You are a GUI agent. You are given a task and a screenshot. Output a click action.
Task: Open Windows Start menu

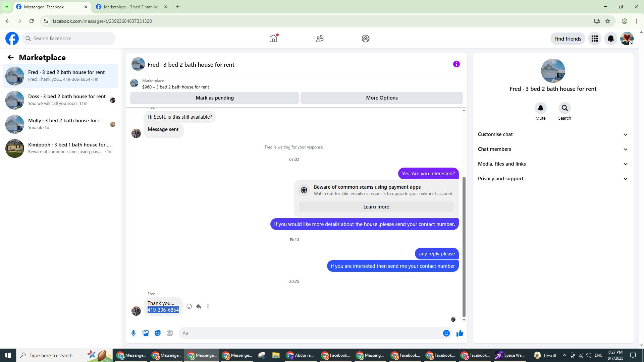[x=8, y=355]
